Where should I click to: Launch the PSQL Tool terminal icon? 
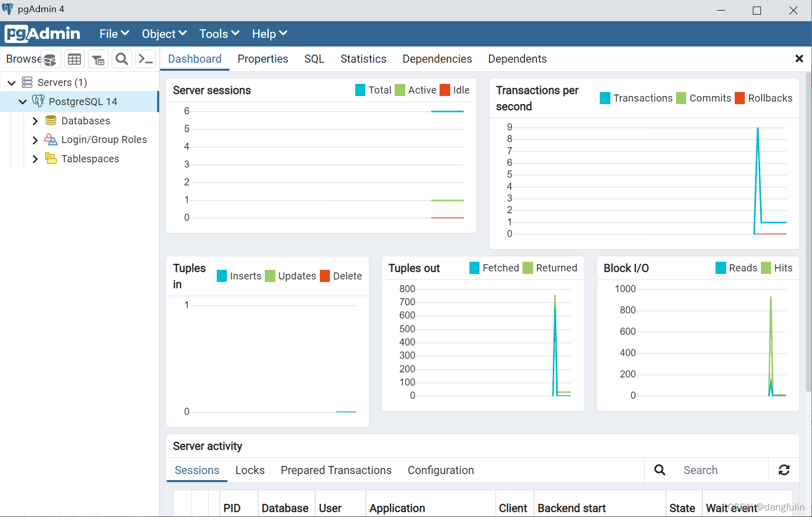point(146,60)
